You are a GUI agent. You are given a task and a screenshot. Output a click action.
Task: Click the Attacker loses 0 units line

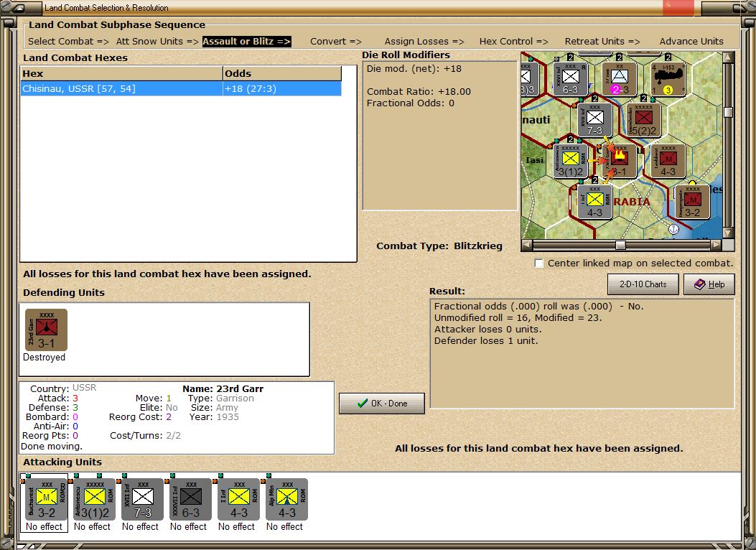pos(488,330)
